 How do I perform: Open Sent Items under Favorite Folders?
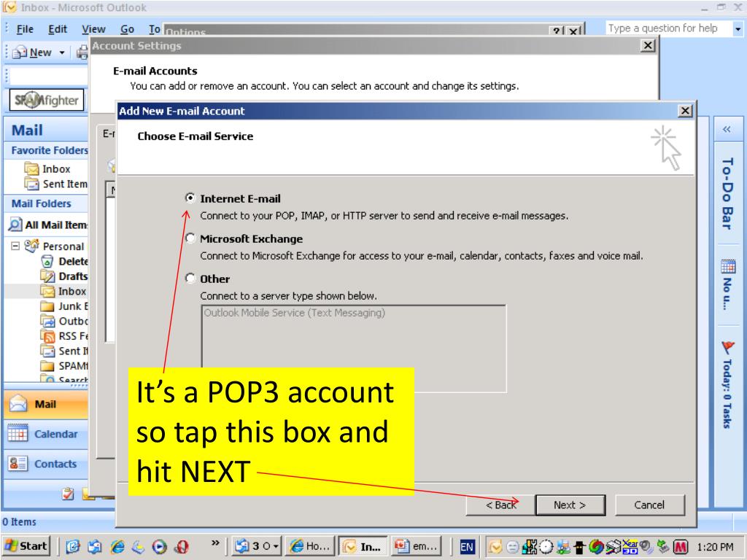coord(56,184)
